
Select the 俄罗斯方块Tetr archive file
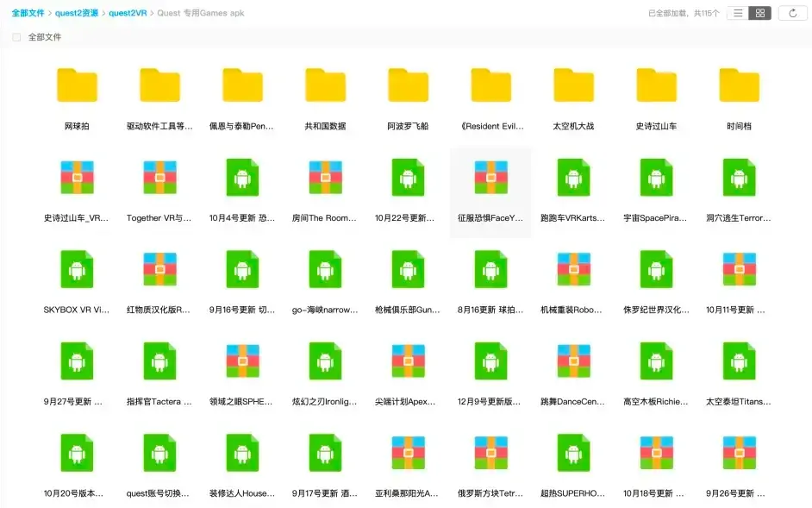(490, 453)
